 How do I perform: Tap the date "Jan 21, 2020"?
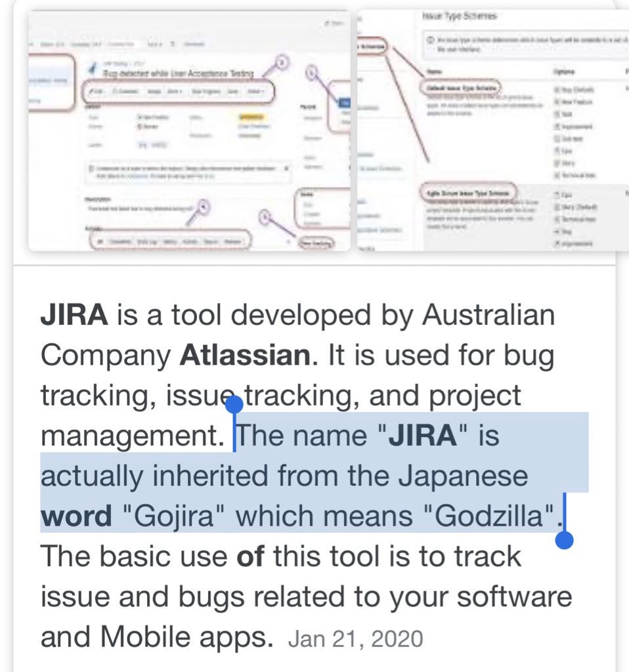tap(355, 639)
